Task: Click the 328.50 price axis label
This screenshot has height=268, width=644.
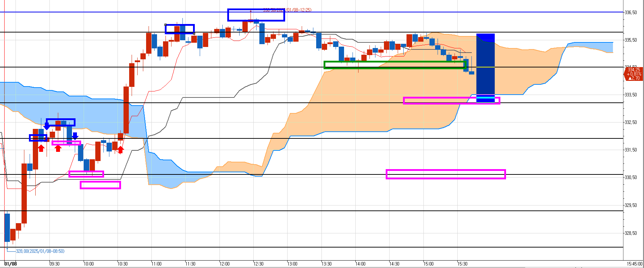Action: 631,233
